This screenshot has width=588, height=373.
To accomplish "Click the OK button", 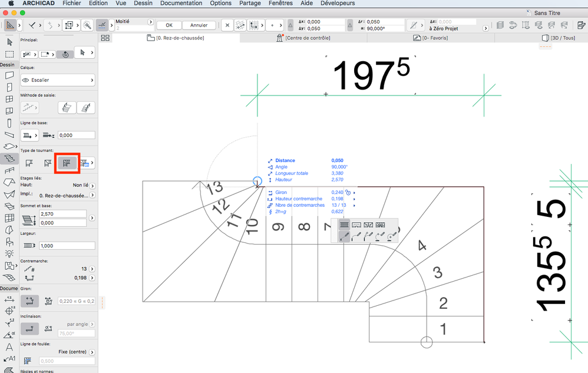I will [169, 25].
